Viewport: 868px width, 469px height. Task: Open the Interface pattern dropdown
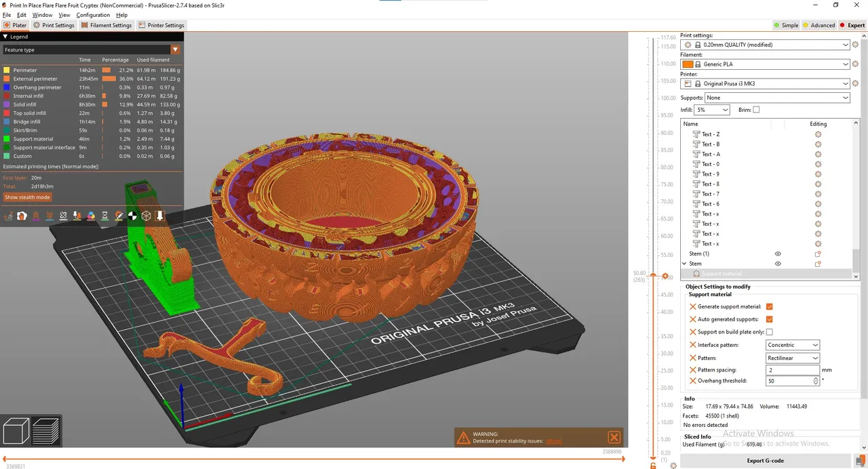793,345
